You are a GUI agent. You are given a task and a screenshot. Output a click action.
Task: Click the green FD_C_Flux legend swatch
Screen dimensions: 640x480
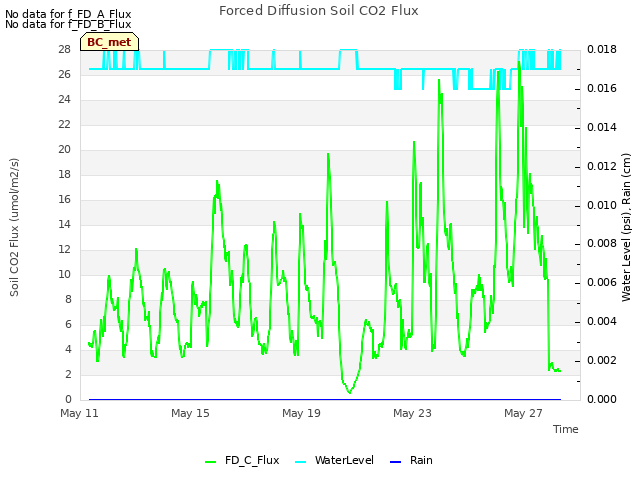pyautogui.click(x=210, y=462)
